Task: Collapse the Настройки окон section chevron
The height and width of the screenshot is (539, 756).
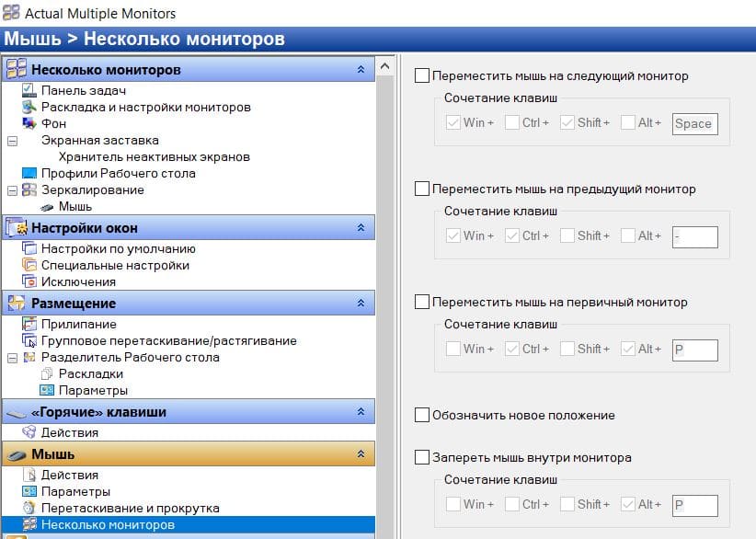Action: [361, 227]
